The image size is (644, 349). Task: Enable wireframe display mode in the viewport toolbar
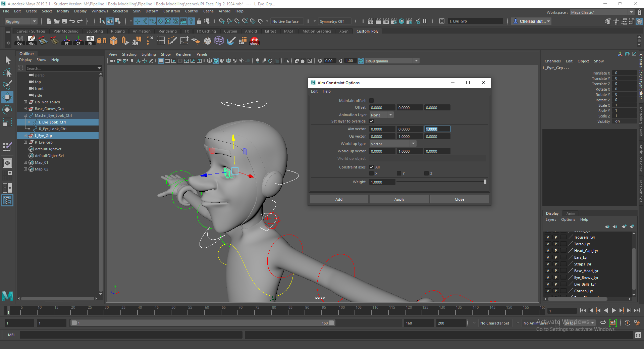209,61
